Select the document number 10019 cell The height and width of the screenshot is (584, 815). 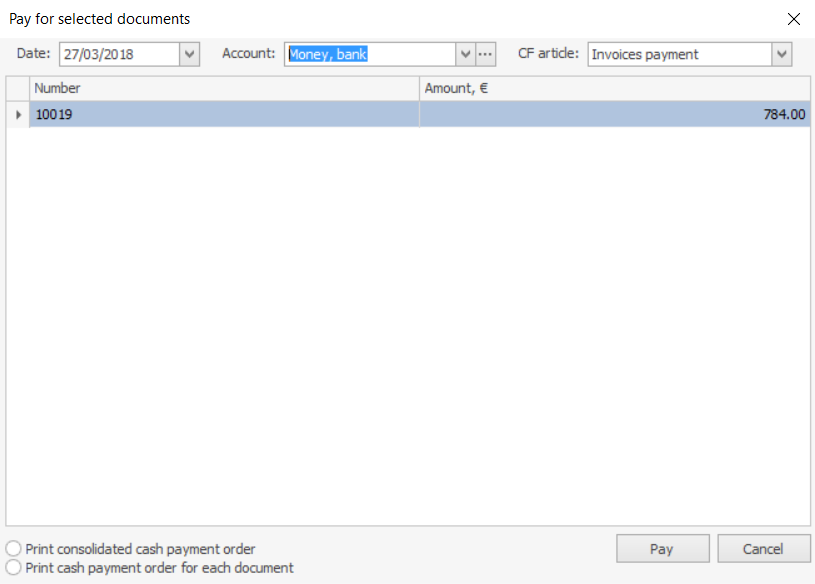(x=224, y=115)
